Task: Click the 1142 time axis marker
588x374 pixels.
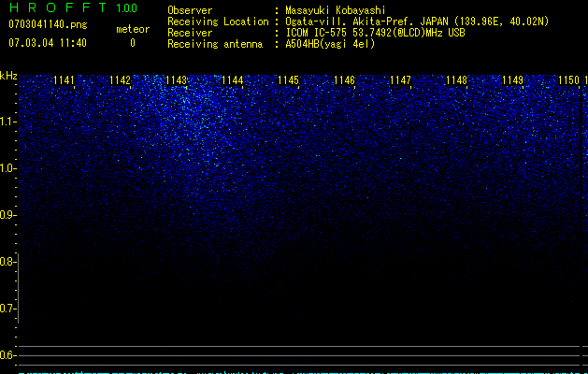Action: coord(120,80)
